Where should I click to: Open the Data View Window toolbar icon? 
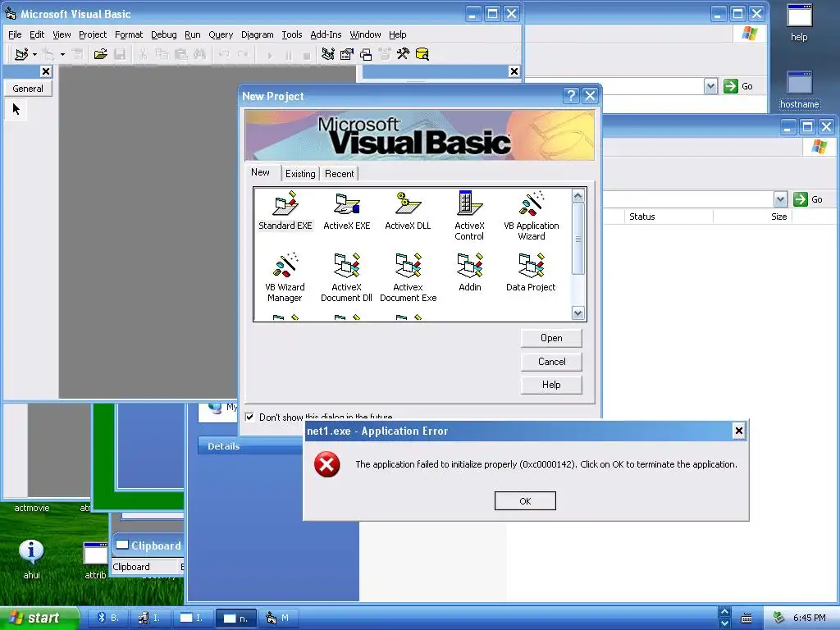pyautogui.click(x=422, y=54)
